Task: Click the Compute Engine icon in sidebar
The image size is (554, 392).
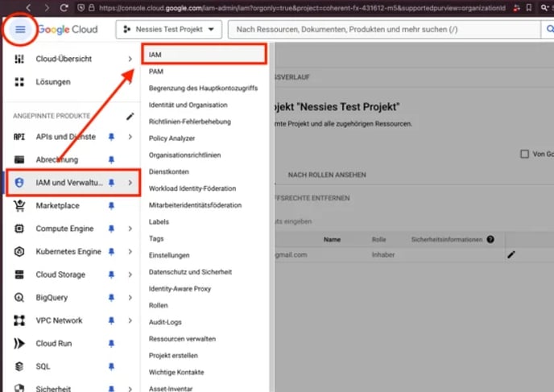Action: pyautogui.click(x=19, y=229)
